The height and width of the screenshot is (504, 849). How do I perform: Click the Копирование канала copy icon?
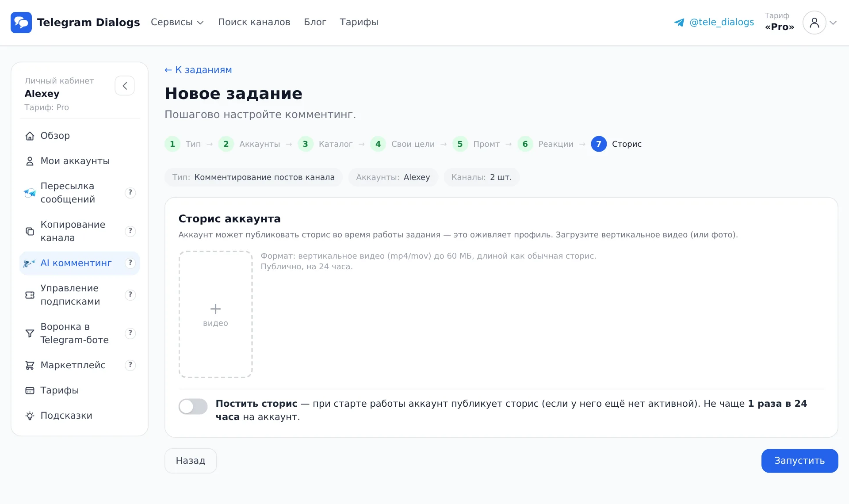coord(30,231)
